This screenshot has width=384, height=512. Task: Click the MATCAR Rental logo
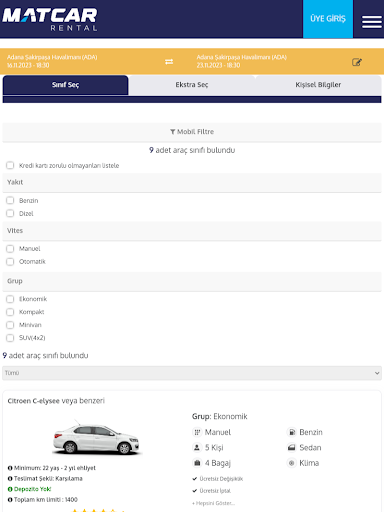50,19
